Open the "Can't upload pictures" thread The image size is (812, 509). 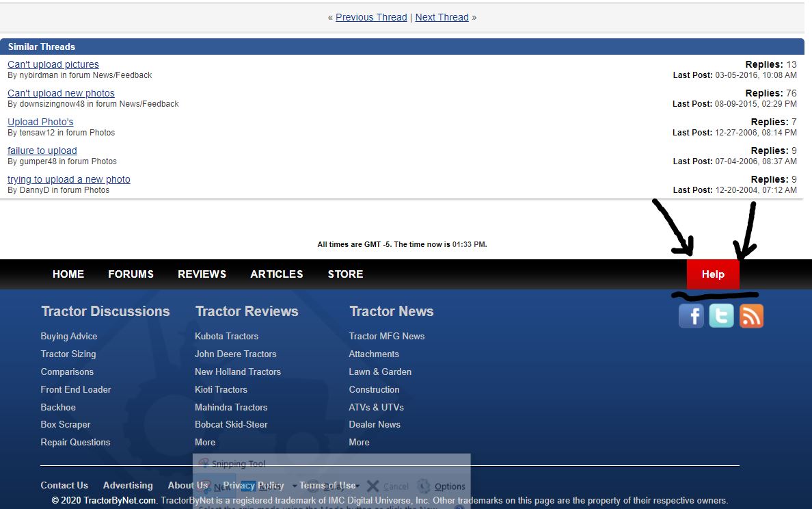[53, 64]
